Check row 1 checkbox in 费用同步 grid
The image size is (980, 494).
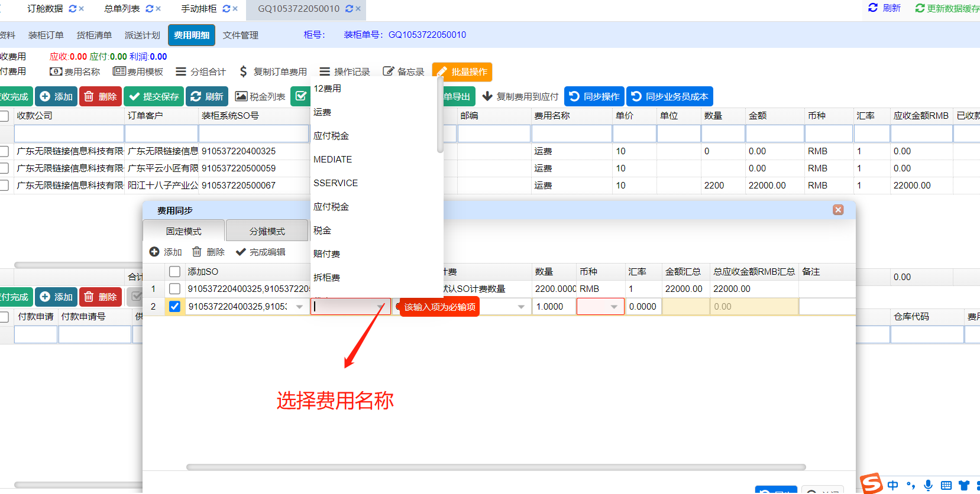(x=174, y=289)
